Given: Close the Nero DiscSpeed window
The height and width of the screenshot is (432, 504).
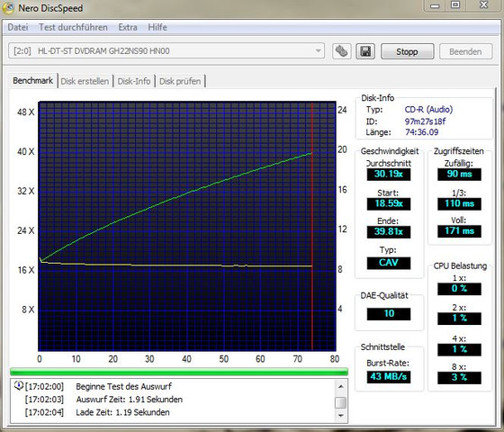Looking at the screenshot, I should (484, 5).
